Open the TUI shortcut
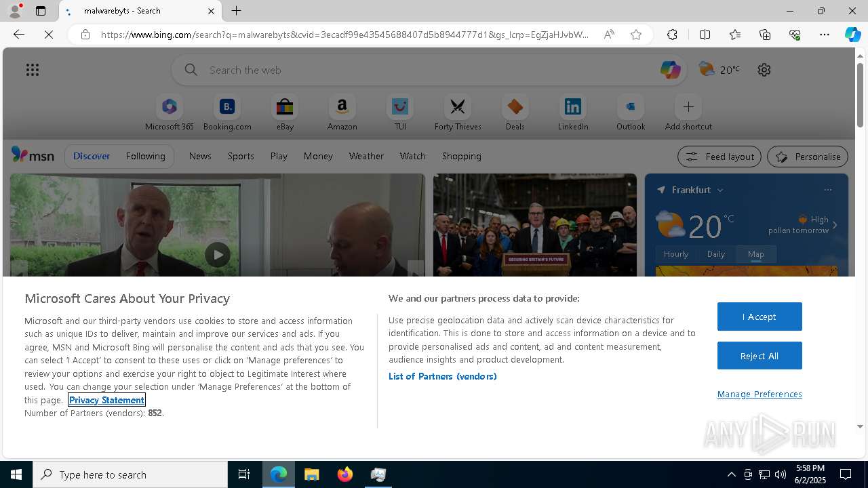 [400, 113]
